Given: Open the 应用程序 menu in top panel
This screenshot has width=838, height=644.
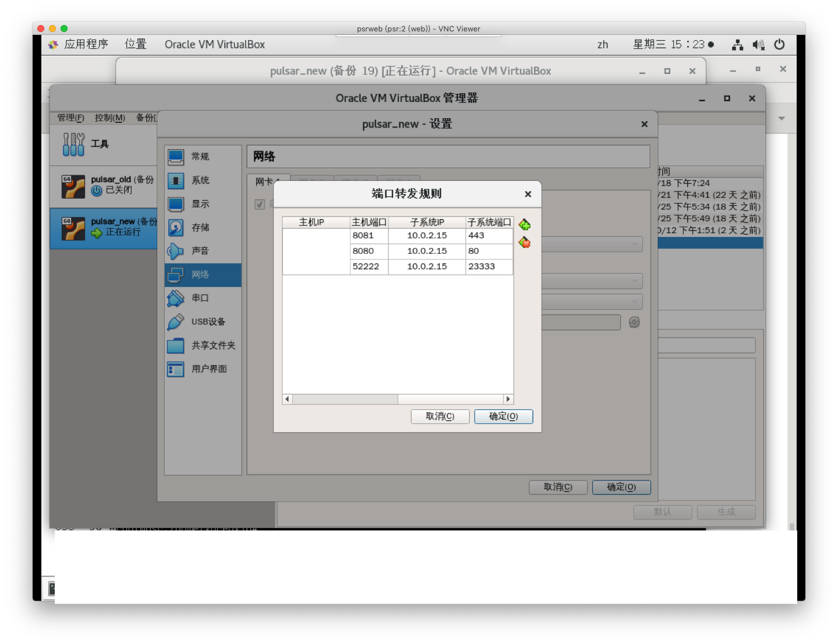Looking at the screenshot, I should (86, 44).
